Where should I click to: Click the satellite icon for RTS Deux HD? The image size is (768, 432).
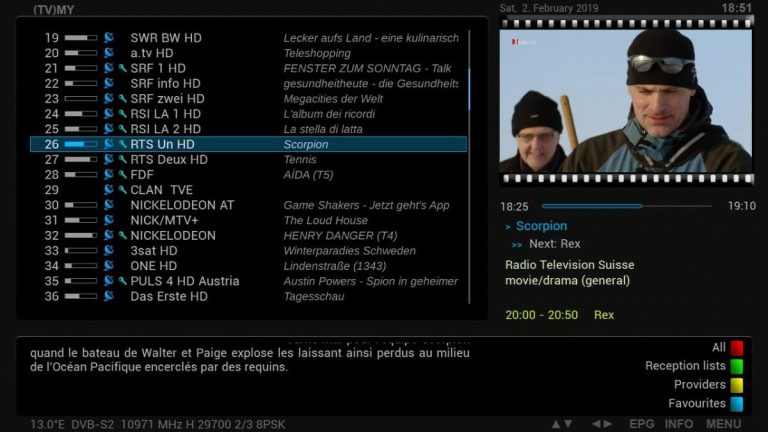[109, 159]
